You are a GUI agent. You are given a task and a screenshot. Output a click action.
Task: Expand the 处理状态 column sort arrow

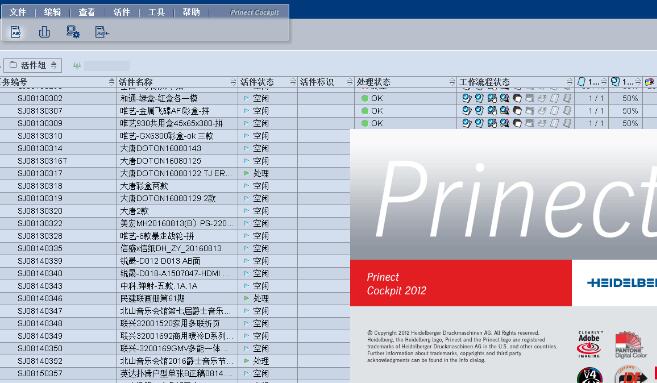pos(452,82)
